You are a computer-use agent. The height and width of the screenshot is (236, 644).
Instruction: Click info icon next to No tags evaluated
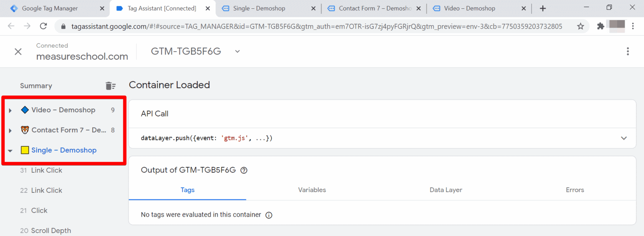coord(269,215)
